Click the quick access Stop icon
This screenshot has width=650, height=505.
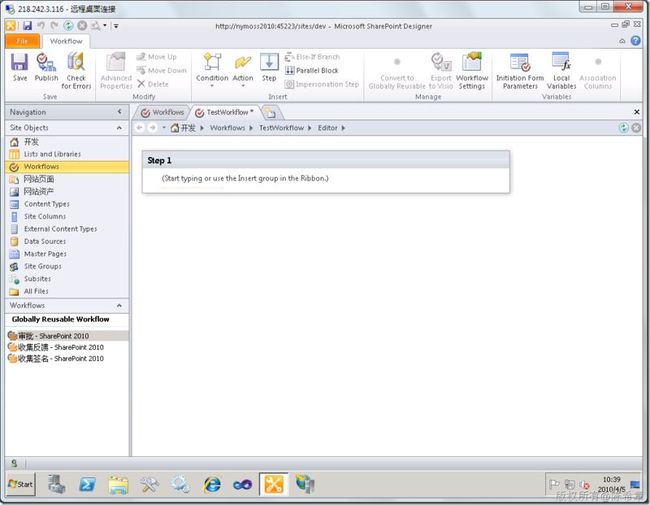pos(82,26)
